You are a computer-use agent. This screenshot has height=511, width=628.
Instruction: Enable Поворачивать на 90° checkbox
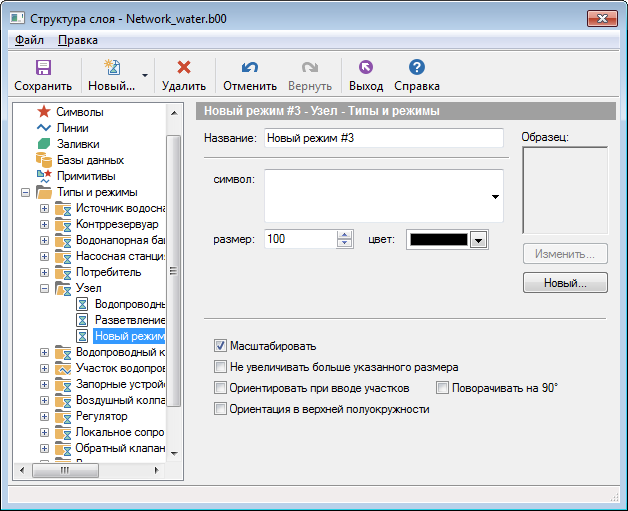pos(443,388)
